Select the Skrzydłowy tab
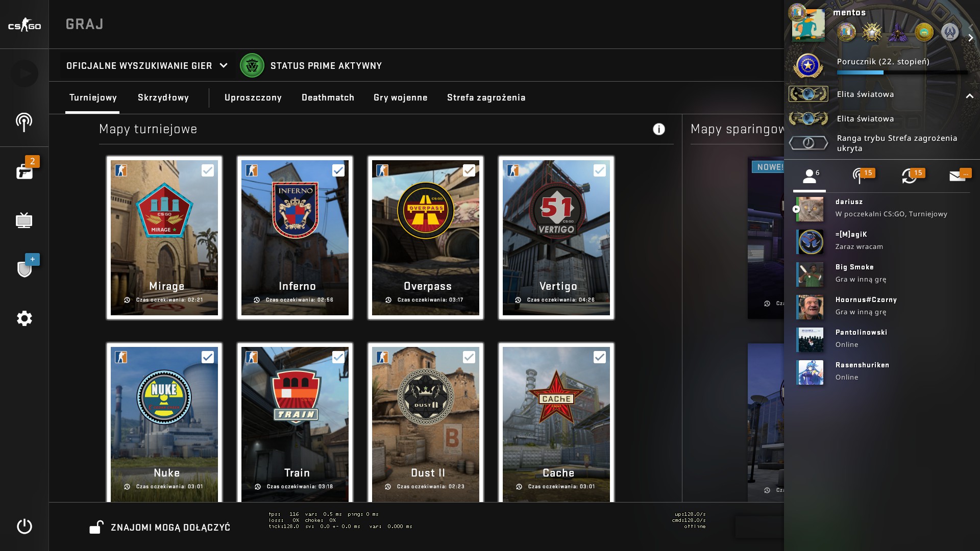This screenshot has width=980, height=551. 163,97
